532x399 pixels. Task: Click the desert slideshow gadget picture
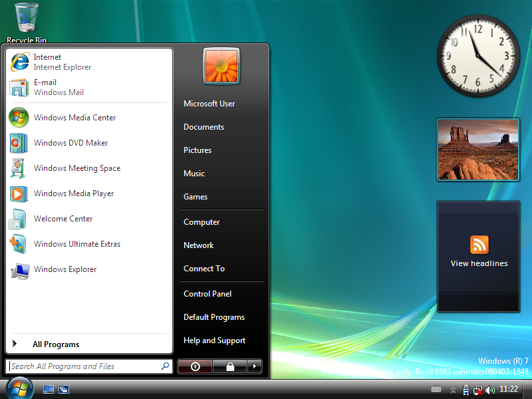[478, 150]
